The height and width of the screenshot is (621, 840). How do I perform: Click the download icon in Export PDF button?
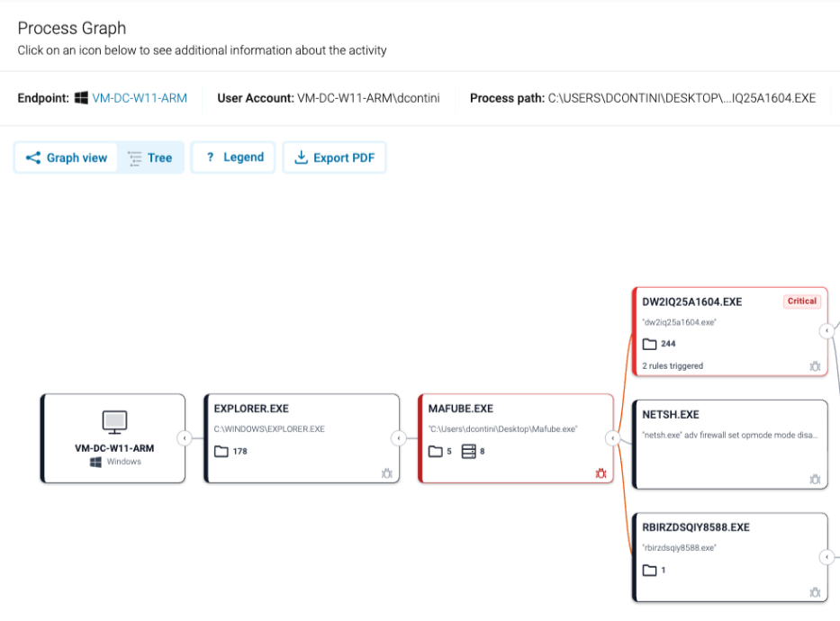301,157
